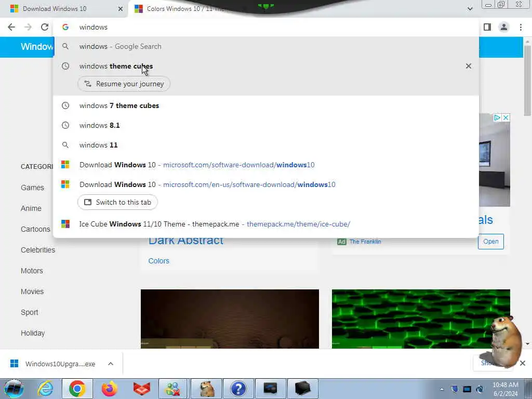Click Resume your journey chip

(x=124, y=84)
